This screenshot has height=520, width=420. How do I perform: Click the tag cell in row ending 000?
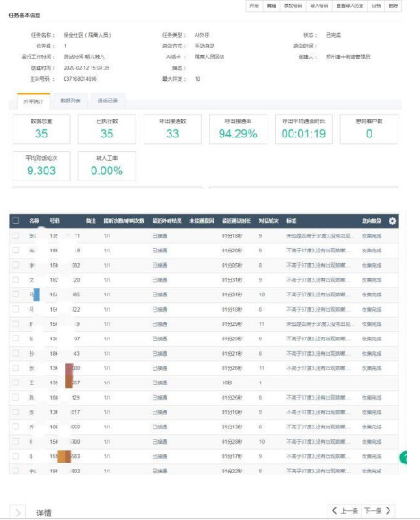319,368
